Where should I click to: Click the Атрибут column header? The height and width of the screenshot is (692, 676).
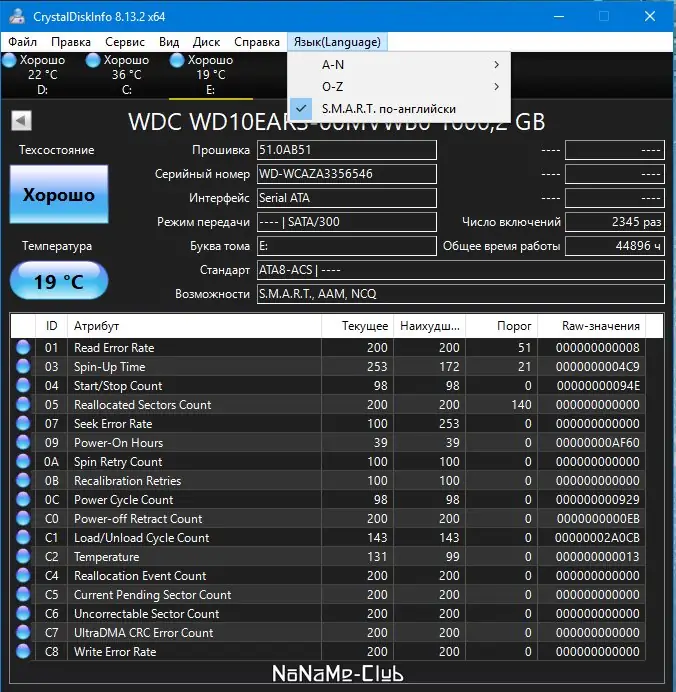pos(194,326)
